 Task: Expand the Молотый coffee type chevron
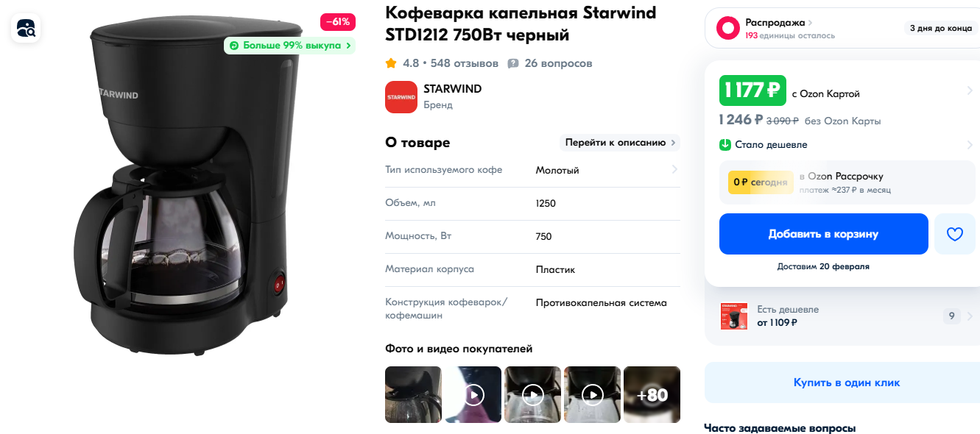pyautogui.click(x=674, y=170)
